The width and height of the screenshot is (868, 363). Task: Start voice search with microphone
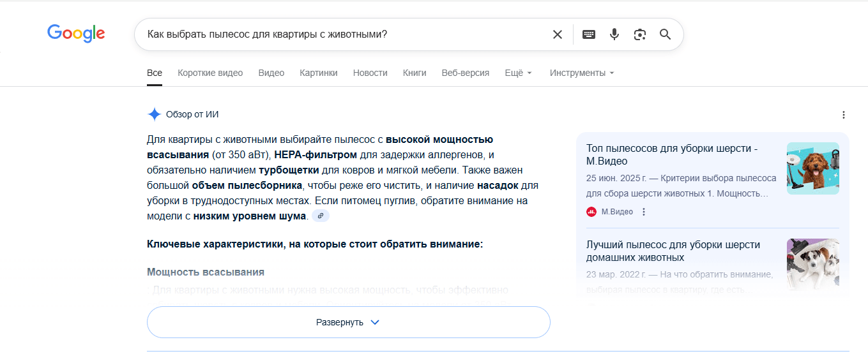pyautogui.click(x=614, y=34)
